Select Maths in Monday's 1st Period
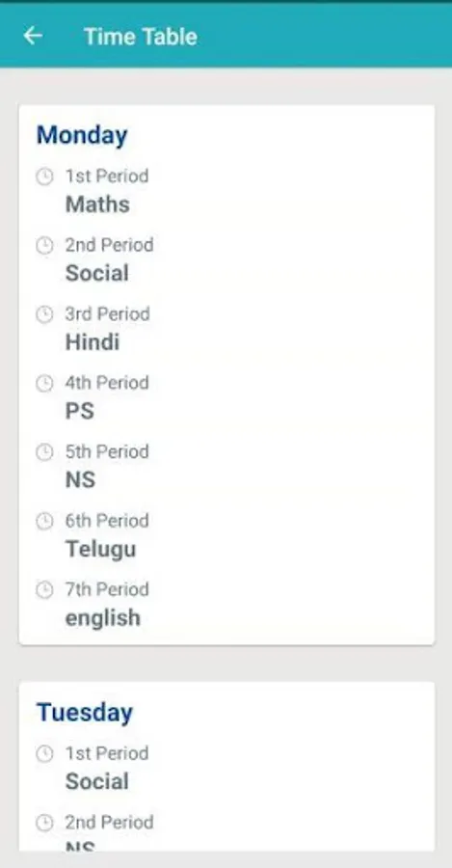This screenshot has height=868, width=452. click(98, 204)
